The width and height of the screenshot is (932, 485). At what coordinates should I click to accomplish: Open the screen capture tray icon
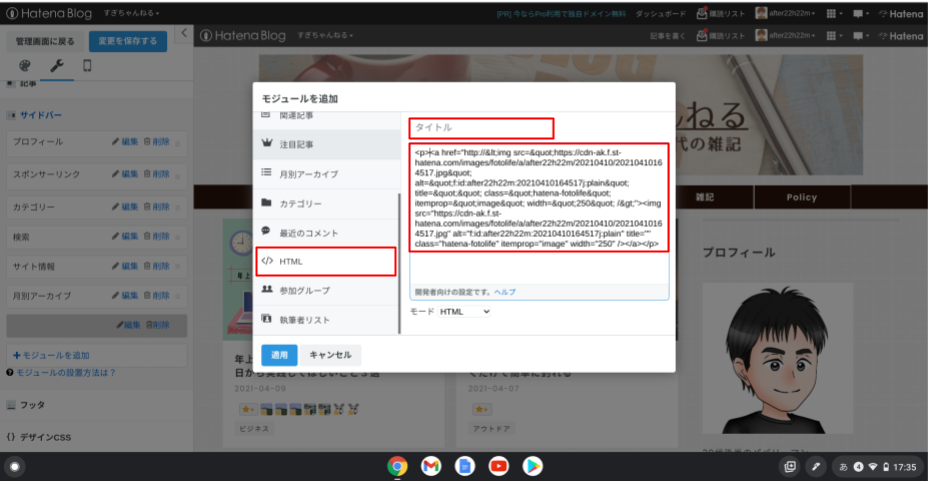coord(790,467)
